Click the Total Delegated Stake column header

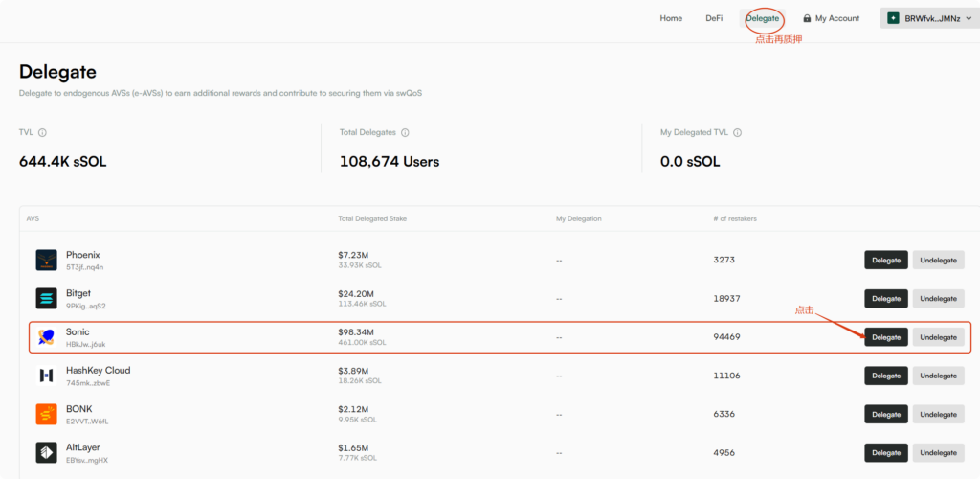tap(373, 218)
